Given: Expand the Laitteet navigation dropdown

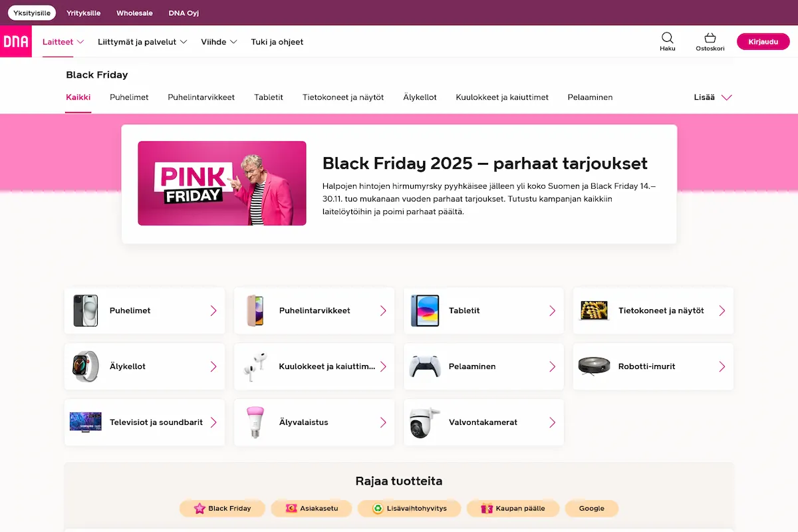Looking at the screenshot, I should [x=63, y=42].
